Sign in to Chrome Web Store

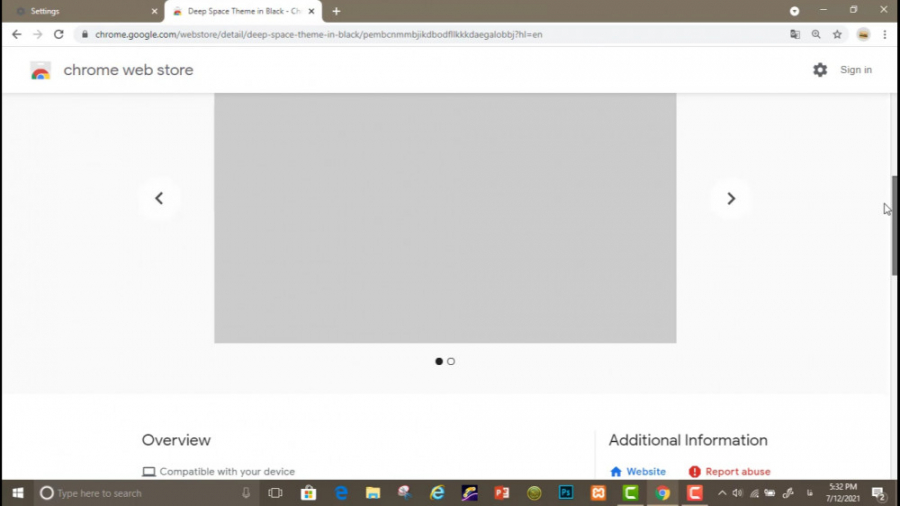pyautogui.click(x=856, y=70)
